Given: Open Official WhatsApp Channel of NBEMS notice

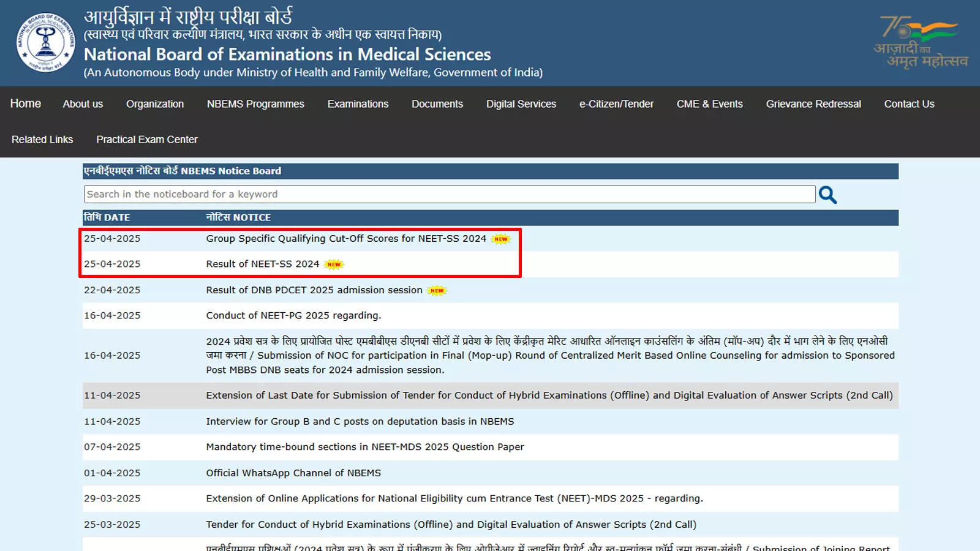Looking at the screenshot, I should (293, 473).
